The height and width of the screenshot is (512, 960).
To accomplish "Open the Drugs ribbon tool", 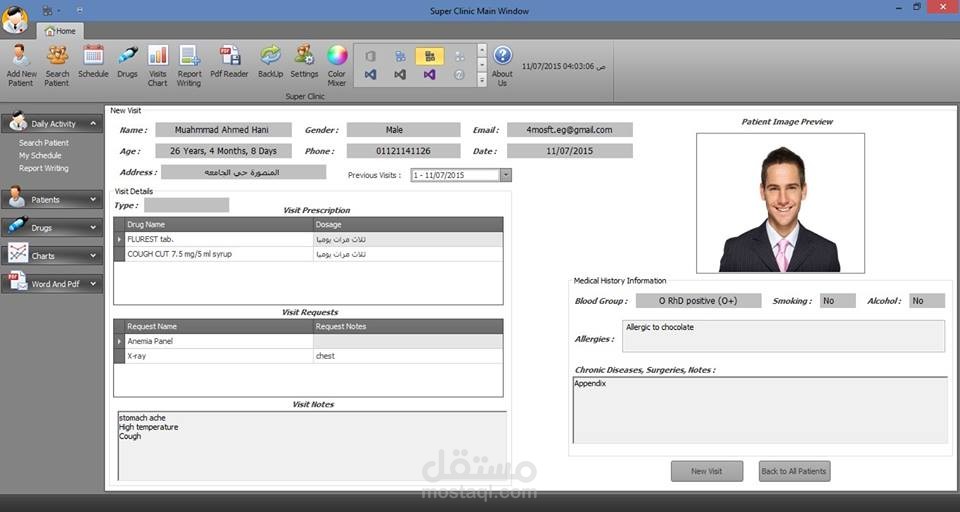I will tap(127, 61).
